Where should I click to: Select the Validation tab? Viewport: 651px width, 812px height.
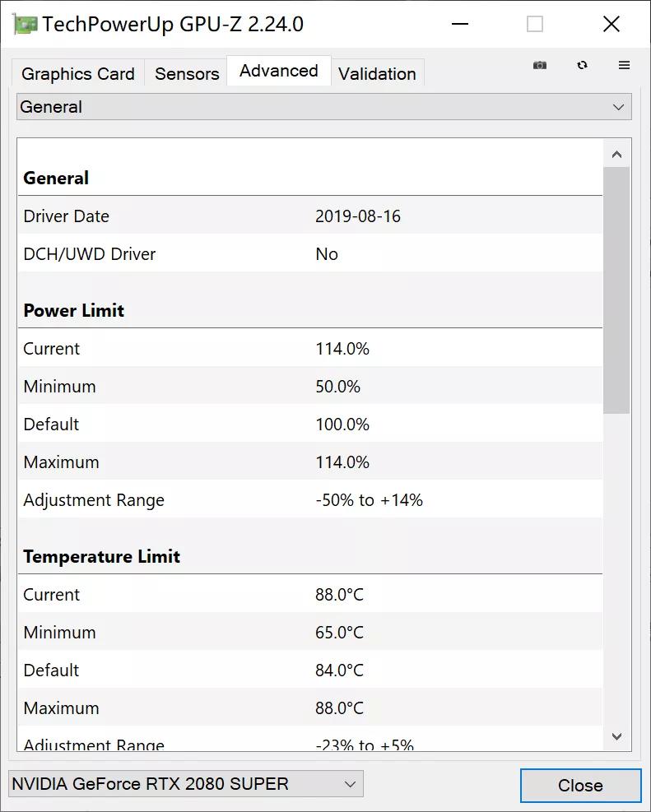(x=378, y=74)
